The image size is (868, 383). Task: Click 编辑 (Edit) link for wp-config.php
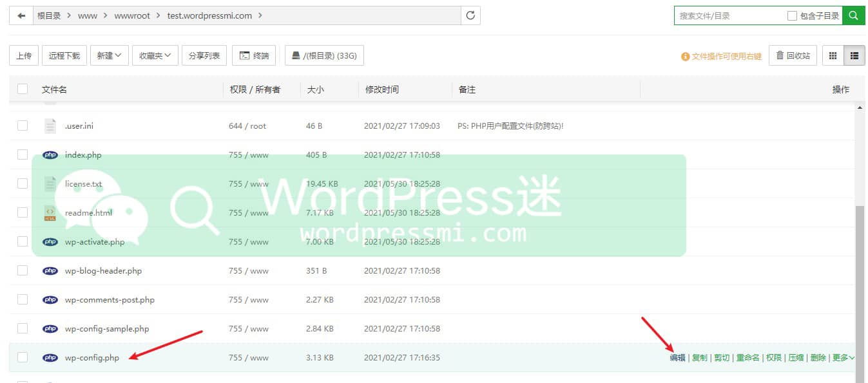tap(677, 358)
